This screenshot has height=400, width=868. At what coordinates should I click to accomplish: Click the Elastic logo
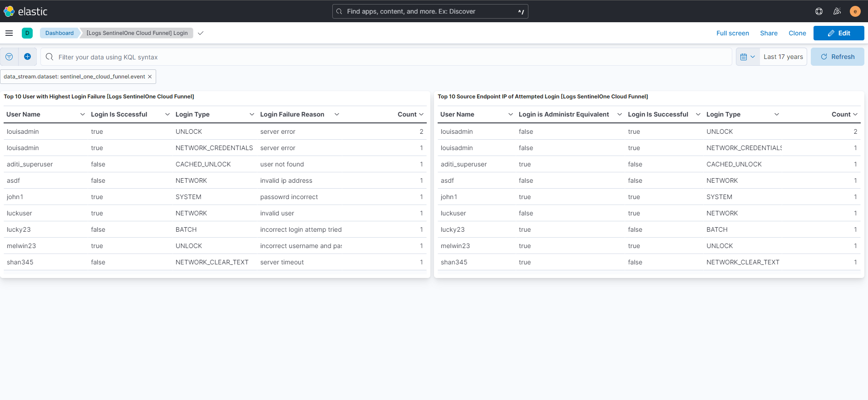click(25, 11)
